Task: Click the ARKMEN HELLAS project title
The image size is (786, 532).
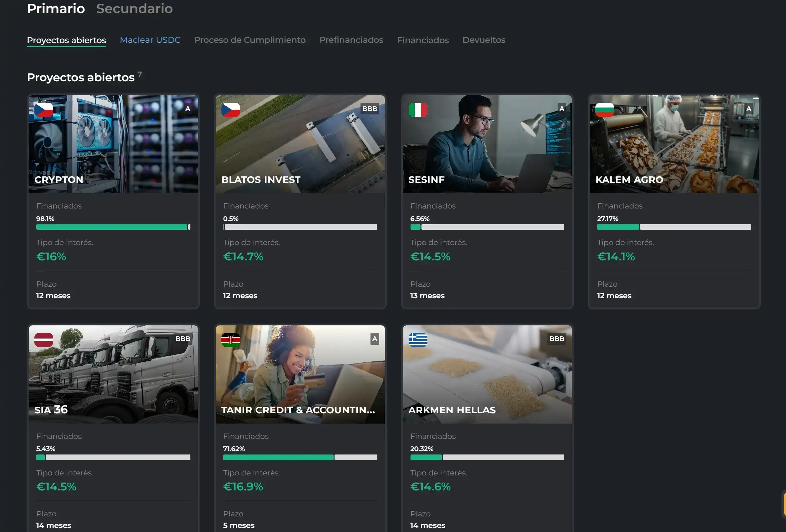Action: [x=452, y=410]
